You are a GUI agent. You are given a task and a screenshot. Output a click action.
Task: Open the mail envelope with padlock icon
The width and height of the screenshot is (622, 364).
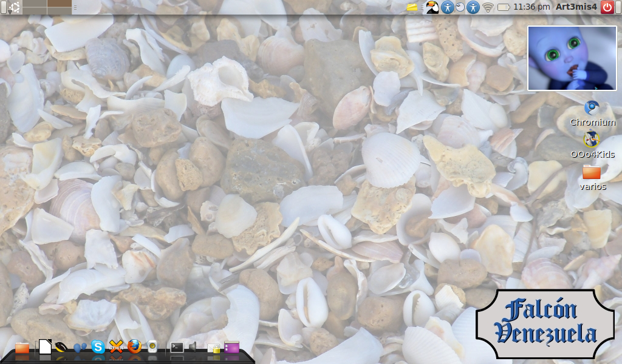[x=214, y=348]
